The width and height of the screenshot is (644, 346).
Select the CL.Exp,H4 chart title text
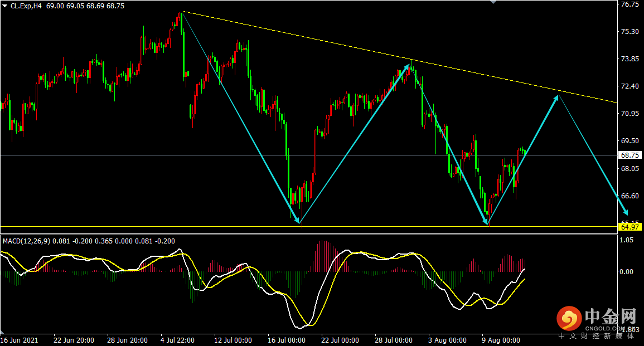point(26,6)
